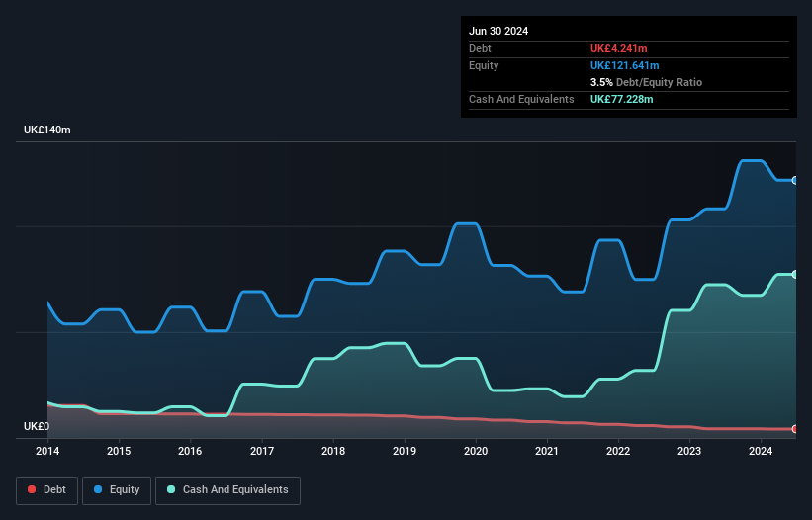Viewport: 812px width, 520px height.
Task: Click the UK£77.228m cash value
Action: pyautogui.click(x=621, y=99)
